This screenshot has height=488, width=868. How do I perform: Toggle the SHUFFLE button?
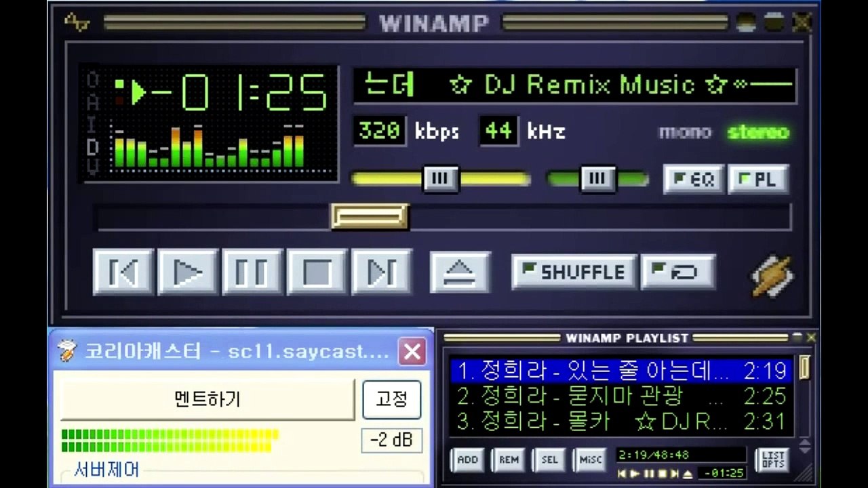(x=574, y=272)
